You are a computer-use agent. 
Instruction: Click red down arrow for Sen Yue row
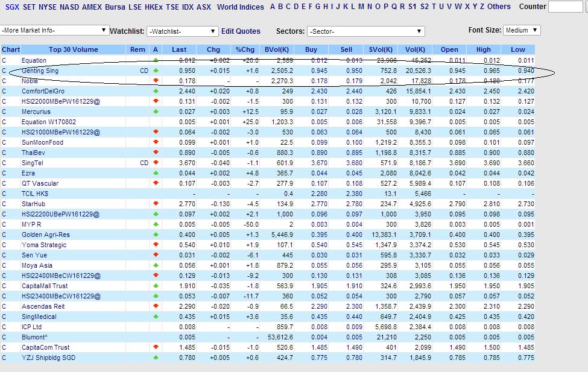(156, 255)
